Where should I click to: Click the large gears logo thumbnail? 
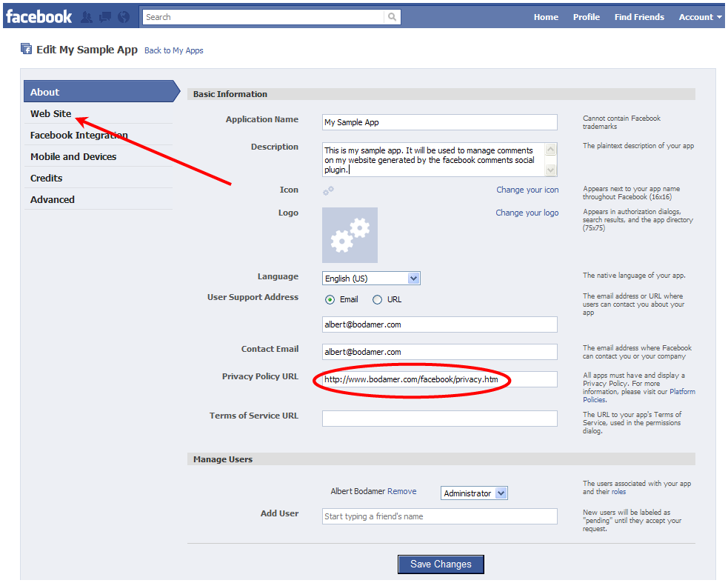pyautogui.click(x=350, y=235)
